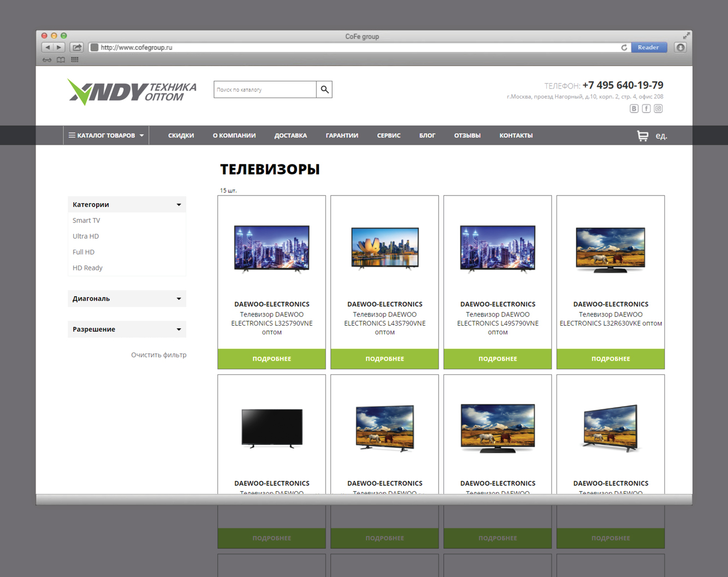This screenshot has width=728, height=577.
Task: Click Подробнее under L43S790VNE
Action: coord(384,359)
